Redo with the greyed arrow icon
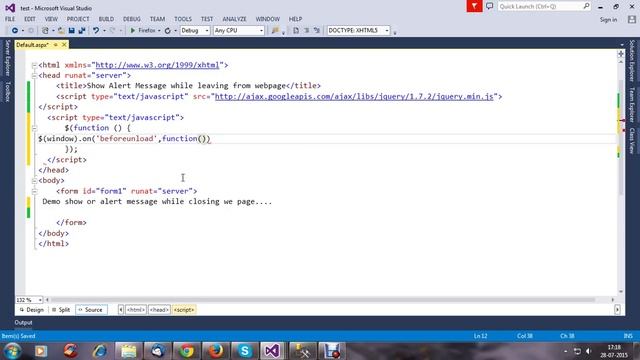 click(x=113, y=31)
